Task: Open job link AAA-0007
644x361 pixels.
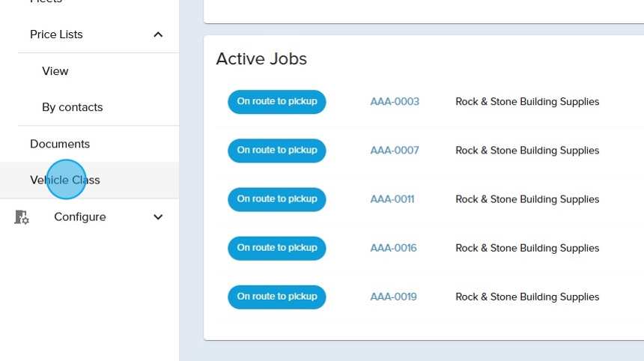Action: point(395,151)
